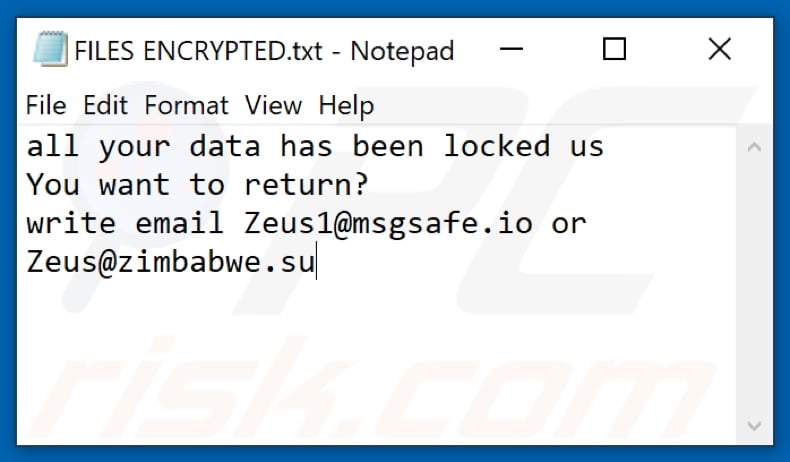Minimize the Notepad window

(x=513, y=49)
